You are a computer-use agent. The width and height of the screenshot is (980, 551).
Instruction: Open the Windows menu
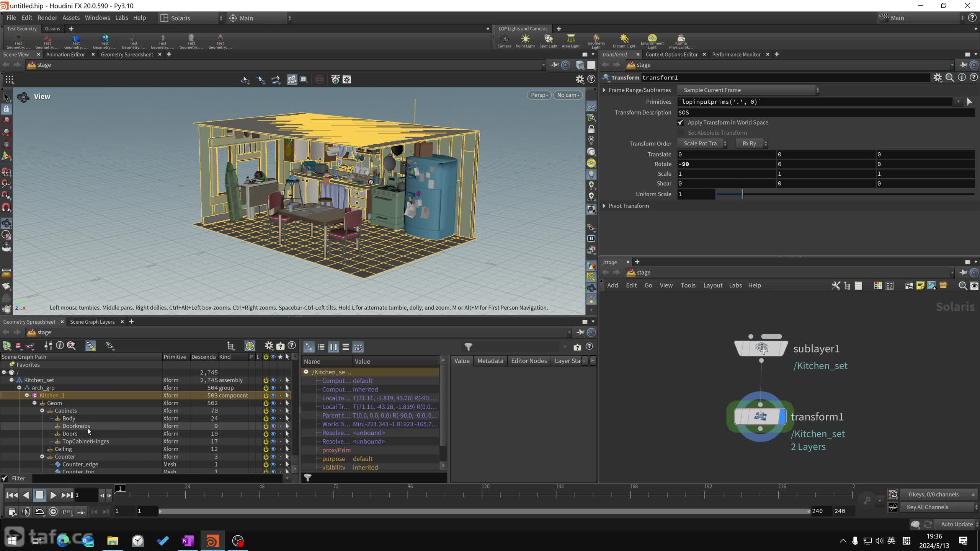pos(97,18)
